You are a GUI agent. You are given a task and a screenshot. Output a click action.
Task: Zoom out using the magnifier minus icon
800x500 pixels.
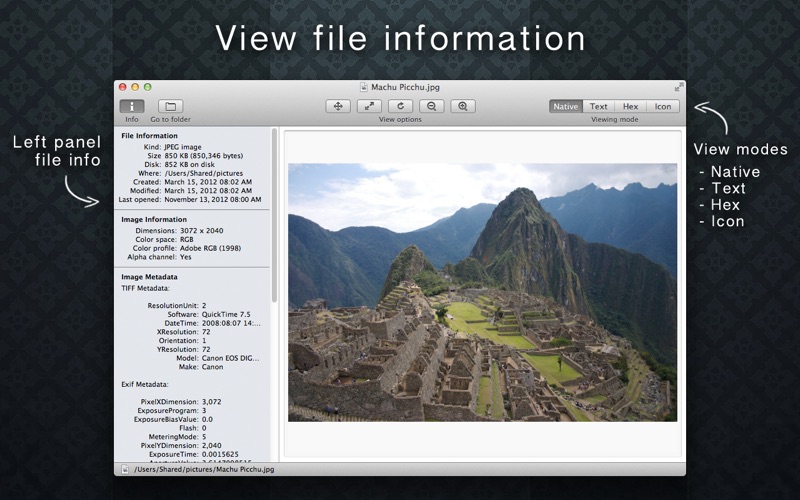(x=431, y=106)
